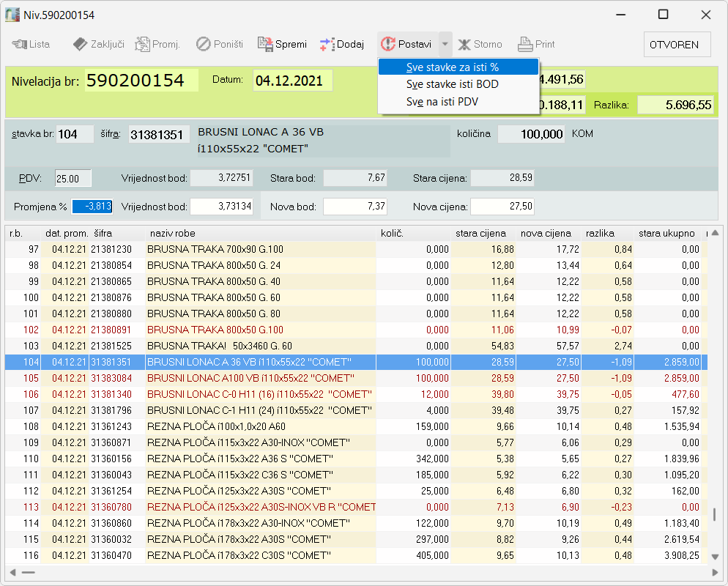
Task: Click the Zaključi toolbar icon
Action: (x=80, y=44)
